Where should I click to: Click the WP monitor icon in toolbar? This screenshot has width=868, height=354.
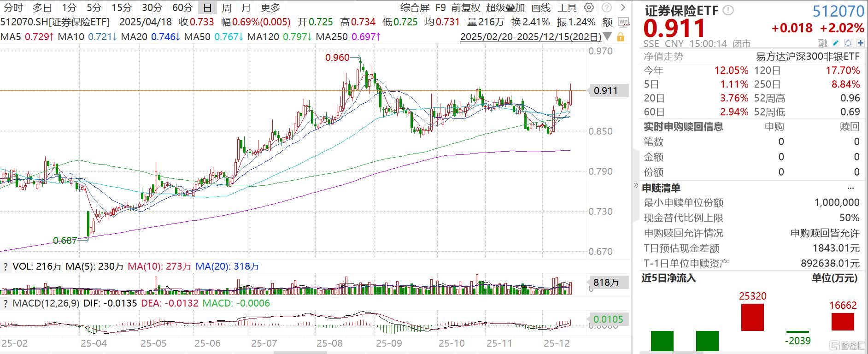[x=623, y=22]
